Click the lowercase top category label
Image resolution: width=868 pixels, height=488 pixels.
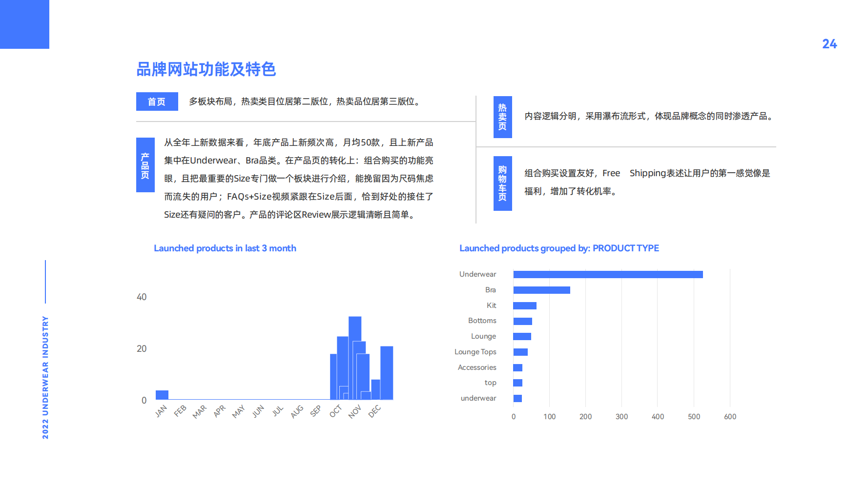491,383
